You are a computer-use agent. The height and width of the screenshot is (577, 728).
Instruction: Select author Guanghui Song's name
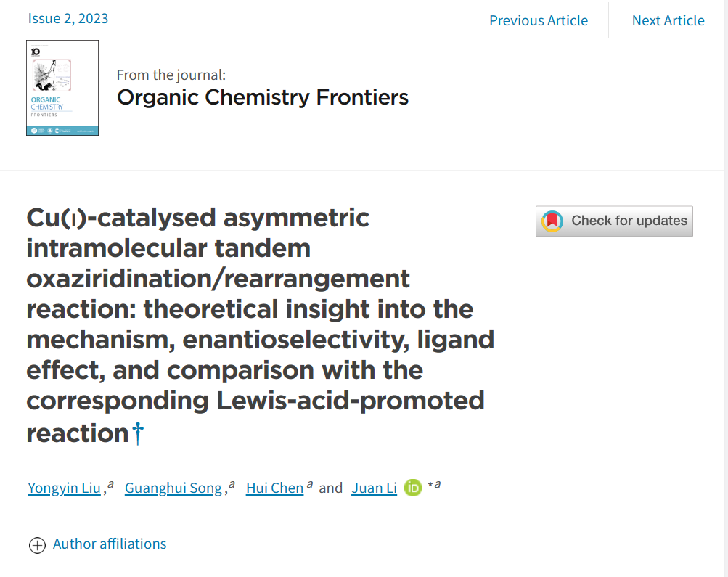[173, 488]
